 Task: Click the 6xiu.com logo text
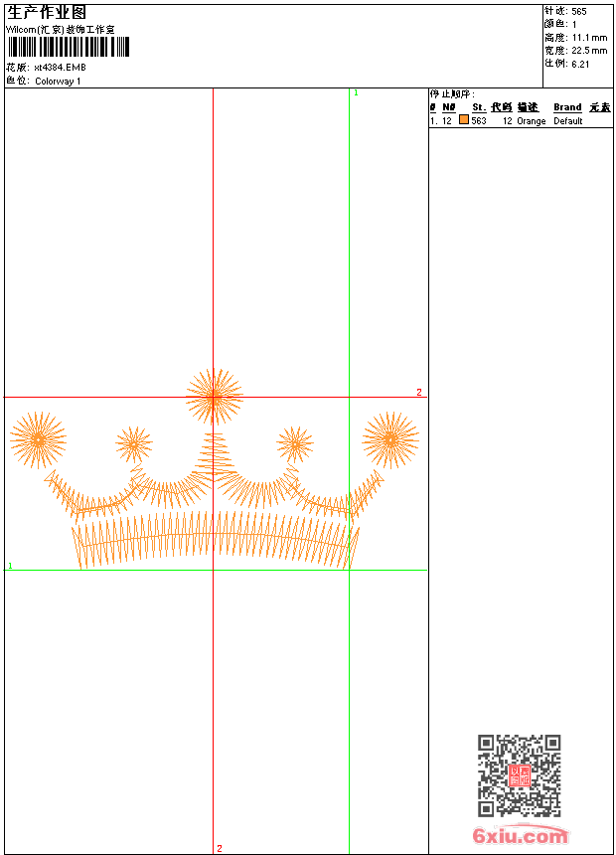click(521, 836)
